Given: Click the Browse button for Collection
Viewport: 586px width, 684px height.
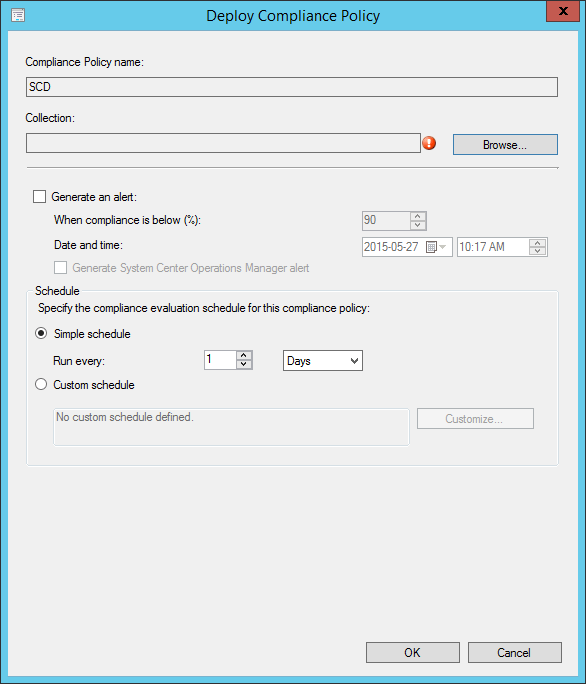Looking at the screenshot, I should (505, 144).
